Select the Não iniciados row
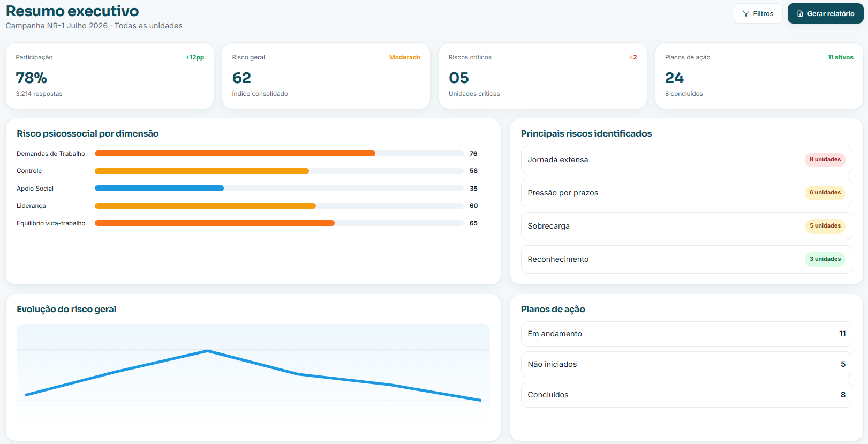Screen dimensions: 868x444 tap(686, 364)
